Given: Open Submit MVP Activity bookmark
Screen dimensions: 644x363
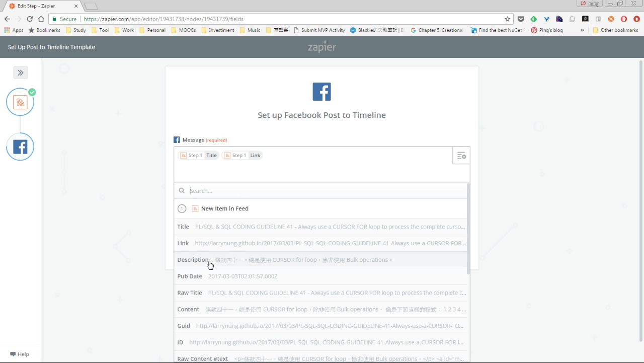Looking at the screenshot, I should tap(319, 30).
